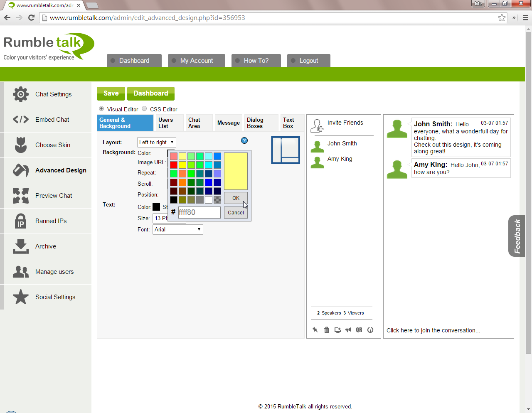
Task: Switch to the General & Background tab
Action: coord(125,123)
